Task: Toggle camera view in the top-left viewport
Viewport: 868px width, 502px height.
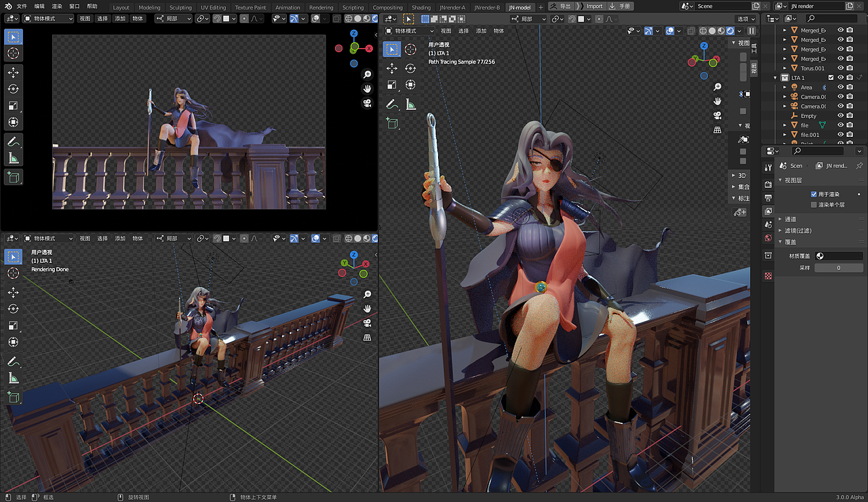Action: [367, 103]
